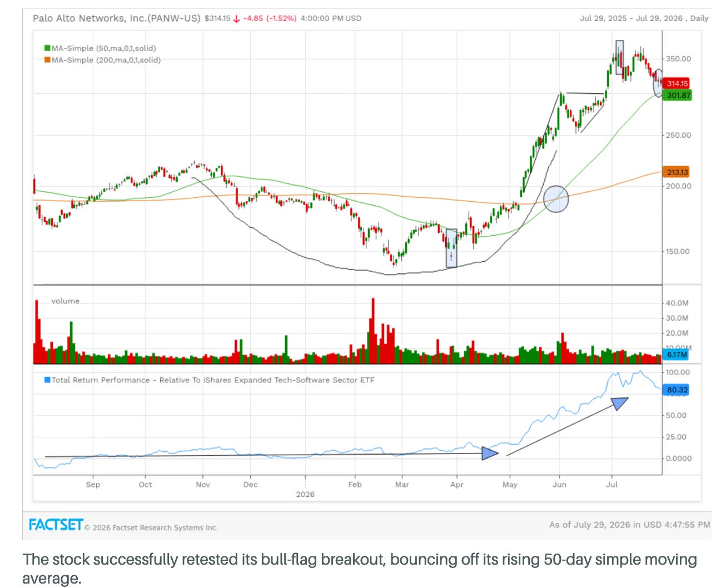Click the bull-flag breakout caption below chart
Image resolution: width=716 pixels, height=588 pixels.
click(x=360, y=569)
